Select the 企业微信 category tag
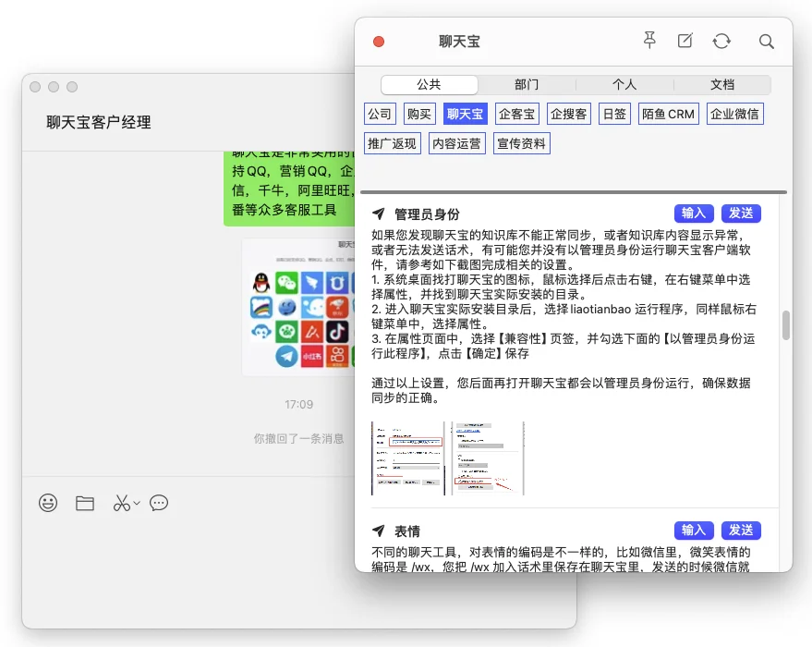The height and width of the screenshot is (647, 812). tap(734, 114)
